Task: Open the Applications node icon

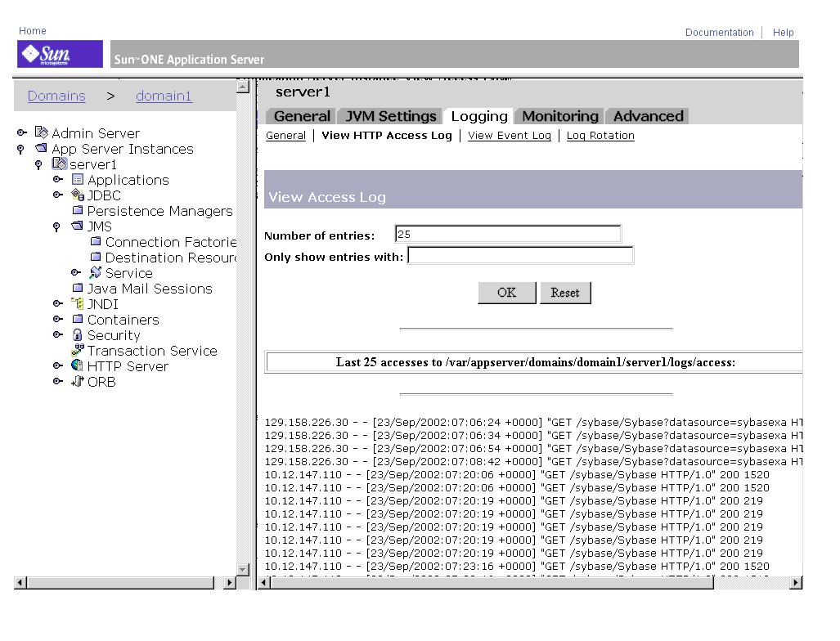Action: (x=78, y=180)
